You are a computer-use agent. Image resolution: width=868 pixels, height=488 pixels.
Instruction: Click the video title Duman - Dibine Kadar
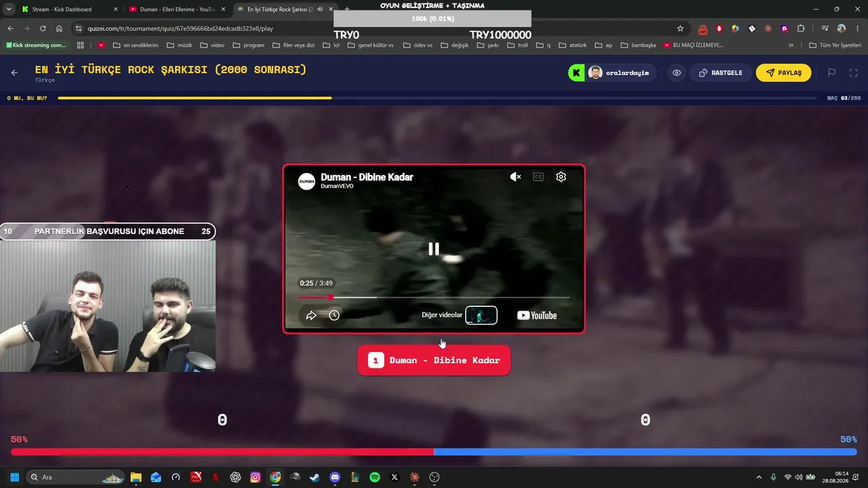tap(367, 177)
